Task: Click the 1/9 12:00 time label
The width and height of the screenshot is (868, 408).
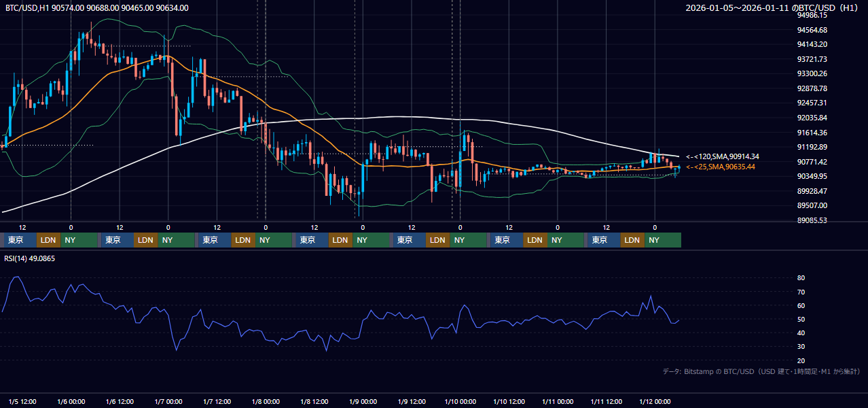Action: pos(412,401)
